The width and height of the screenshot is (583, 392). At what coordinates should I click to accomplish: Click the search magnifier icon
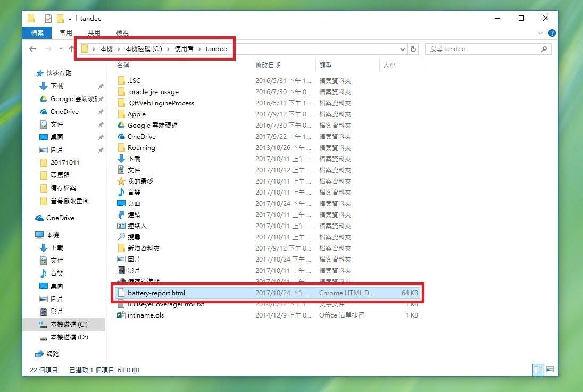[544, 49]
